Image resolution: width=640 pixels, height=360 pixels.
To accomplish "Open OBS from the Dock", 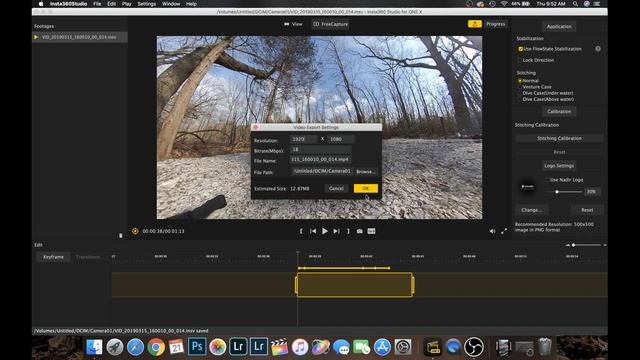I will pyautogui.click(x=474, y=347).
